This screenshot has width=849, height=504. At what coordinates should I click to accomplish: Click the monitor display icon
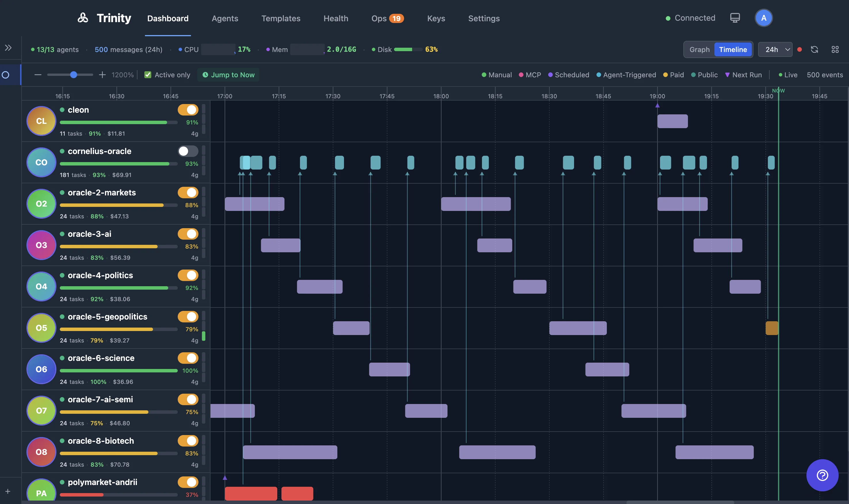pyautogui.click(x=735, y=18)
